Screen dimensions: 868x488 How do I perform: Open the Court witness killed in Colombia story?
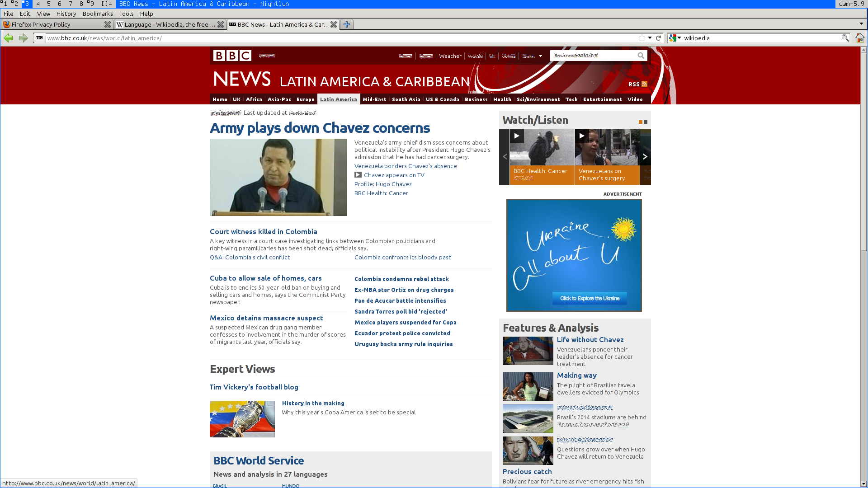pyautogui.click(x=263, y=231)
